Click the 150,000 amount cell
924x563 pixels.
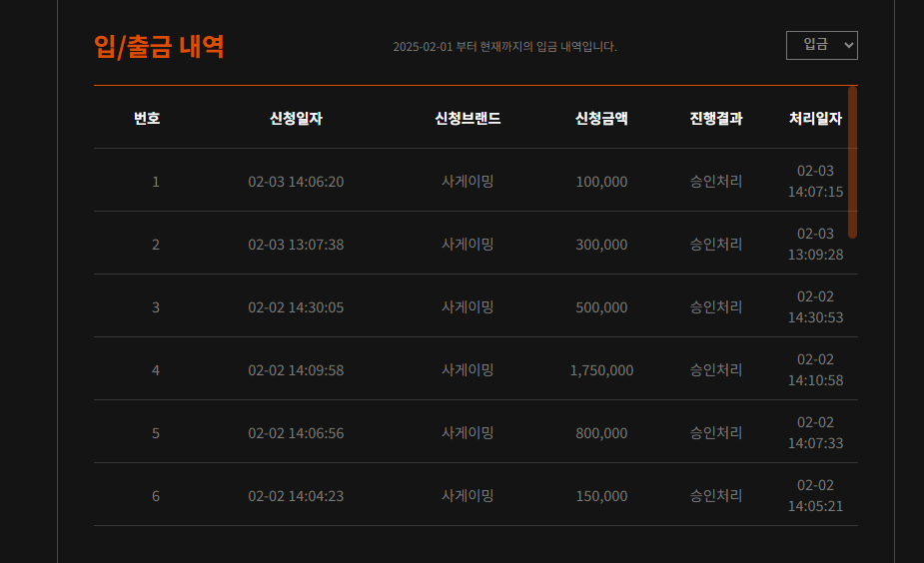coord(601,496)
